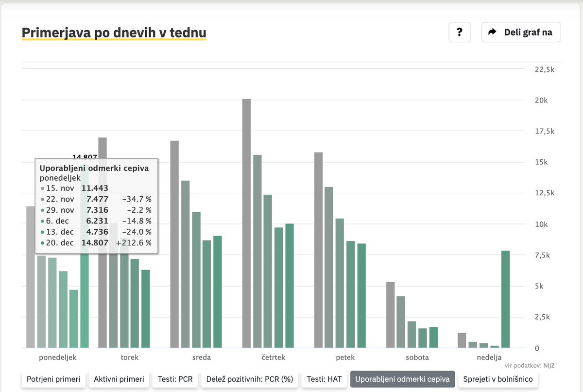The image size is (583, 392).
Task: Click the nedelja axis label
Action: [489, 358]
